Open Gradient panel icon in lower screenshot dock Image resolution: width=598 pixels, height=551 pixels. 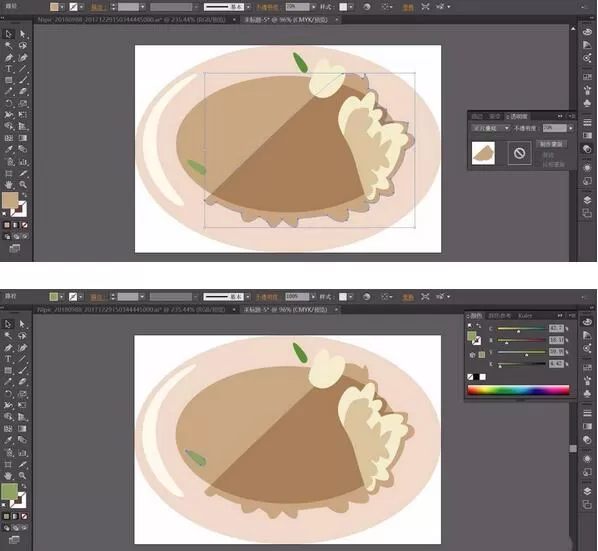(587, 426)
